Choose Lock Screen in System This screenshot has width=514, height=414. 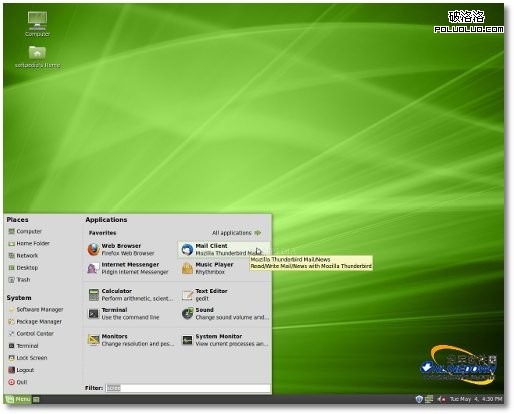(x=28, y=358)
